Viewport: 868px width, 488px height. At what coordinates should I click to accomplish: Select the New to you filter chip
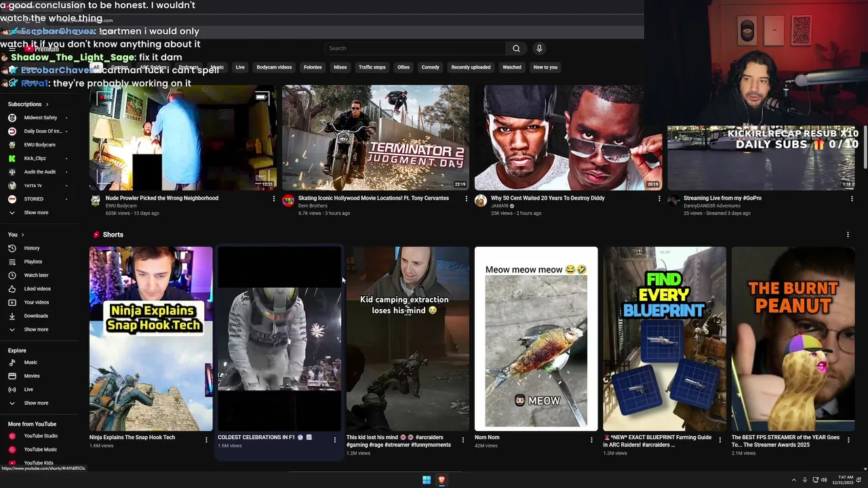point(545,67)
